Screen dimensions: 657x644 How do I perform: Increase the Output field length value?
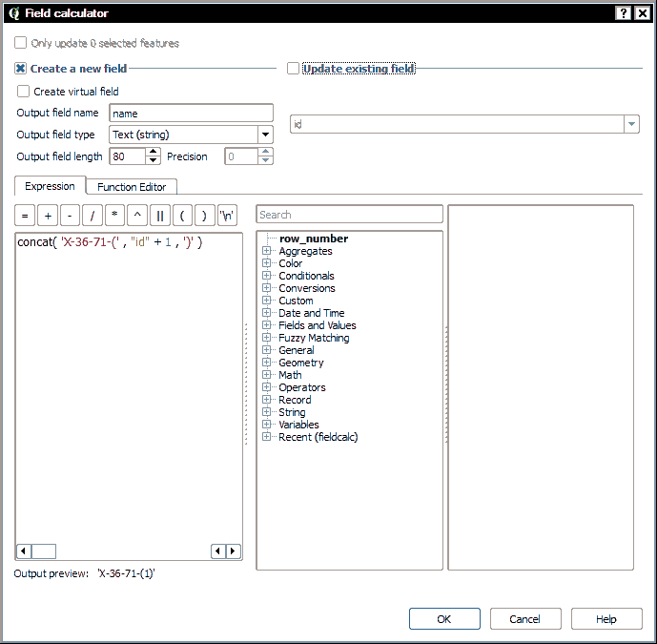coord(154,153)
